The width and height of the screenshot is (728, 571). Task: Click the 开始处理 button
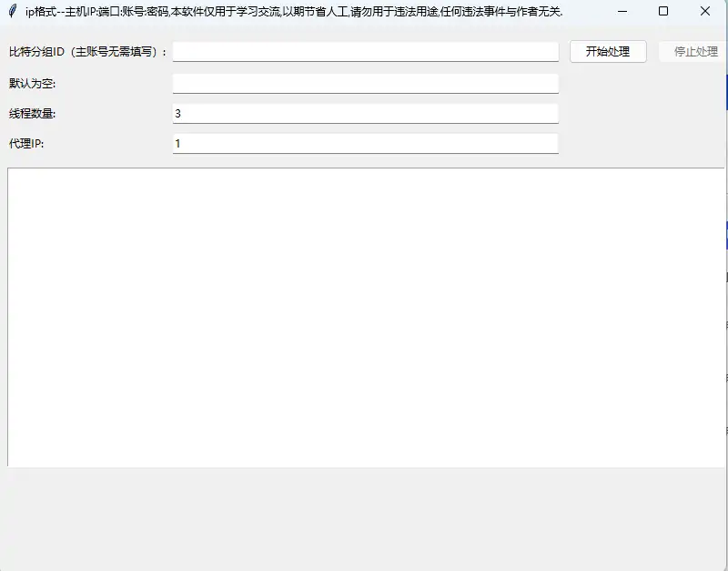point(608,52)
